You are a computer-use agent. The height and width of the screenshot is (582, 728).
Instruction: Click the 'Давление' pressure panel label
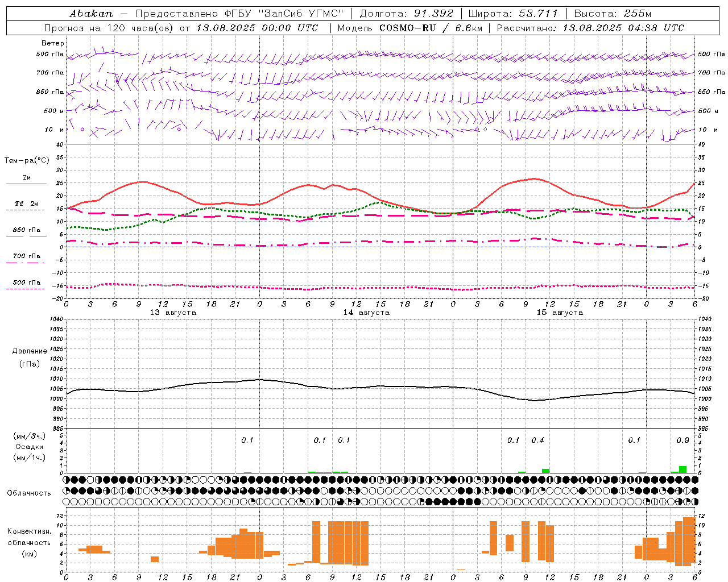(30, 351)
